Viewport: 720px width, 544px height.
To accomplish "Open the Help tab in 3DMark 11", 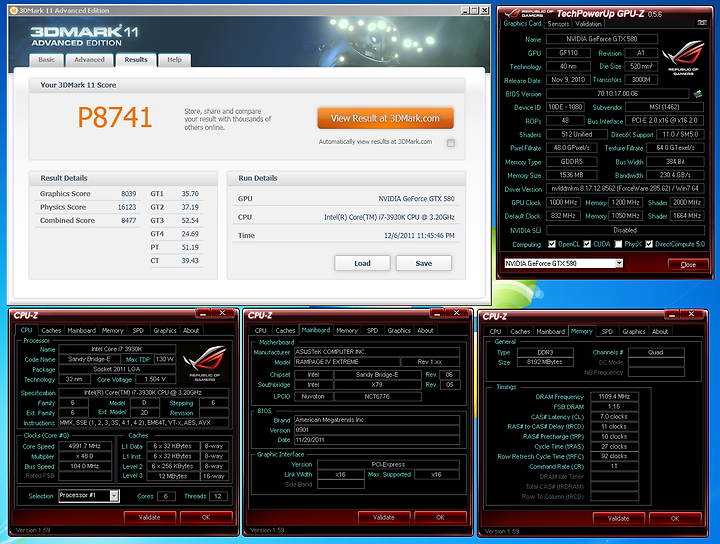I will click(174, 60).
